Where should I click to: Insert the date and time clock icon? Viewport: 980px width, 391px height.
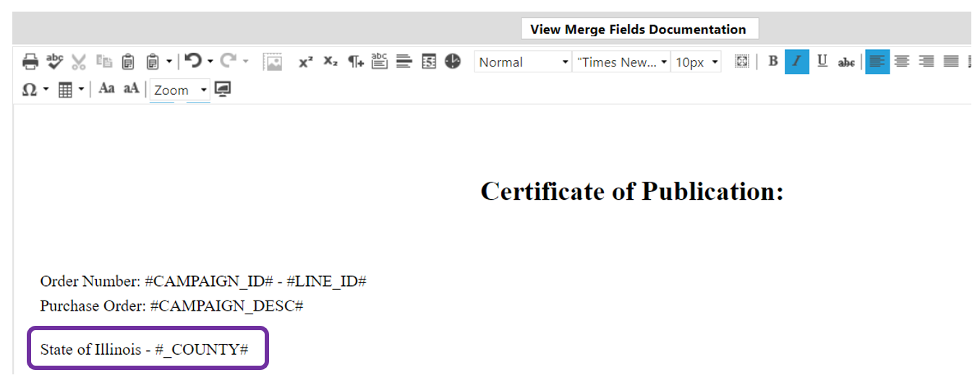pos(453,62)
